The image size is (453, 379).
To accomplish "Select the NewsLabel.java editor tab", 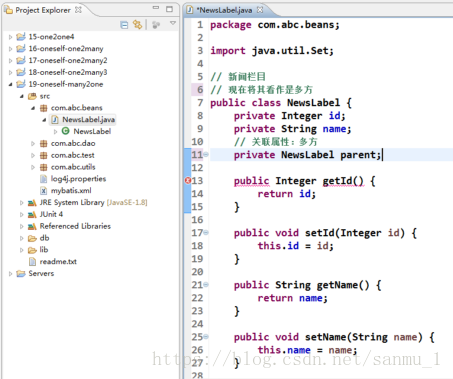I will (x=224, y=10).
